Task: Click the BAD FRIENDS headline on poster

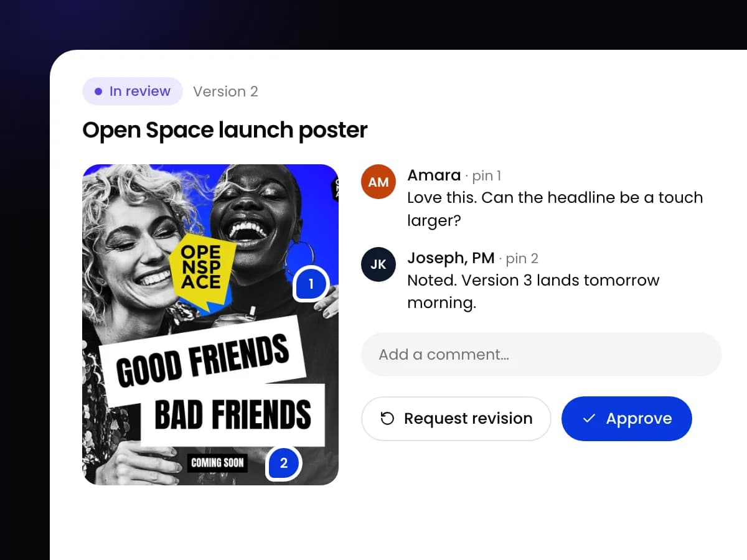Action: [x=233, y=415]
